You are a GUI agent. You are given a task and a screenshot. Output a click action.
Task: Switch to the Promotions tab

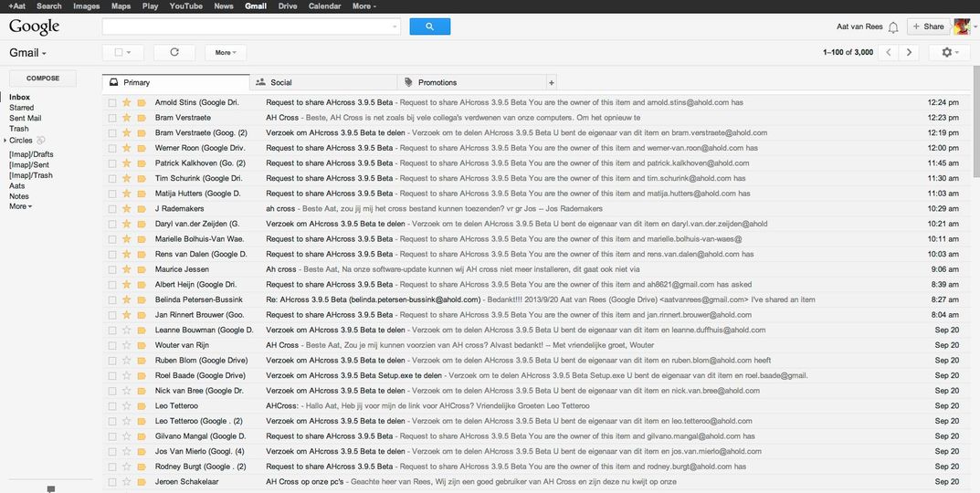471,82
